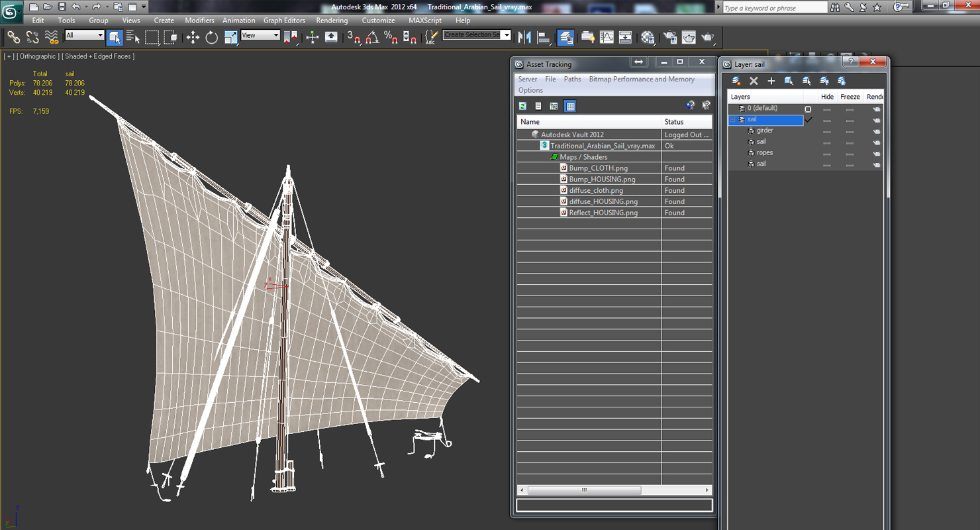This screenshot has height=530, width=980.
Task: Click the Render Production teapot icon
Action: [708, 37]
